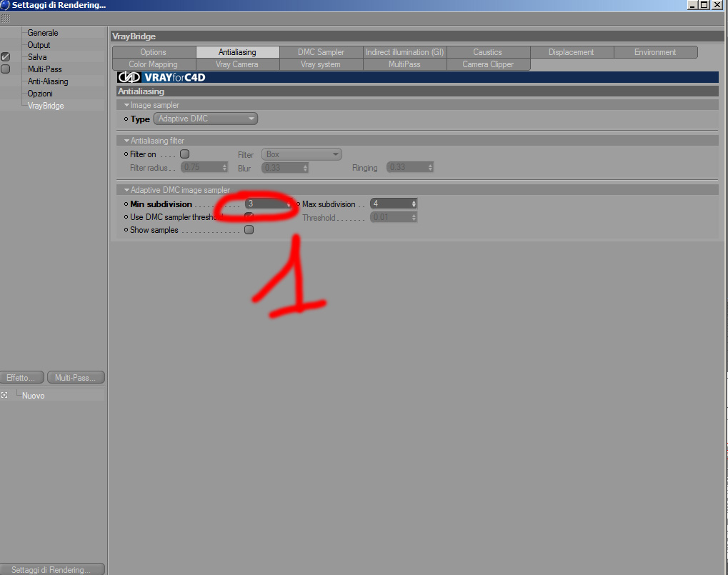The width and height of the screenshot is (728, 575).
Task: Click the Settaggi di Rendering... button
Action: click(51, 569)
